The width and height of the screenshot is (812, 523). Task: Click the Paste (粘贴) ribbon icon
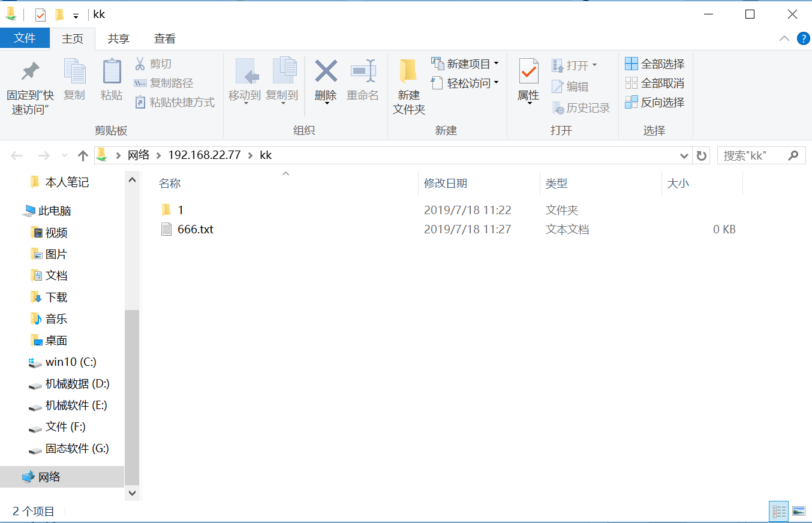click(112, 72)
